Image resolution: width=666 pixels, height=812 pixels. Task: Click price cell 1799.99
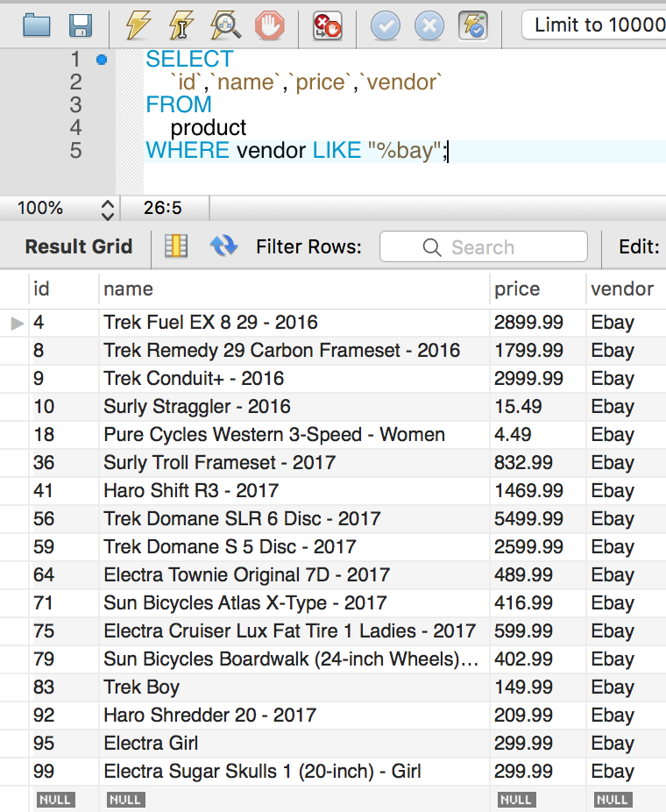(538, 351)
